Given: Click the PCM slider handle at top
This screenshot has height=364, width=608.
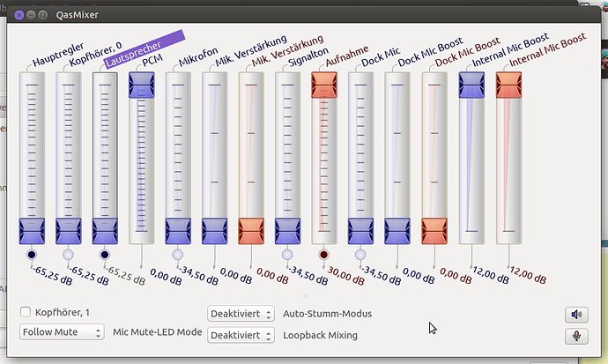Looking at the screenshot, I should (x=142, y=85).
